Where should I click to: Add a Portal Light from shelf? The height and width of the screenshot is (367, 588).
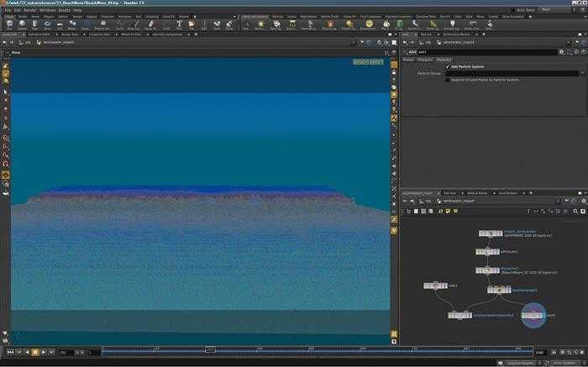433,24
